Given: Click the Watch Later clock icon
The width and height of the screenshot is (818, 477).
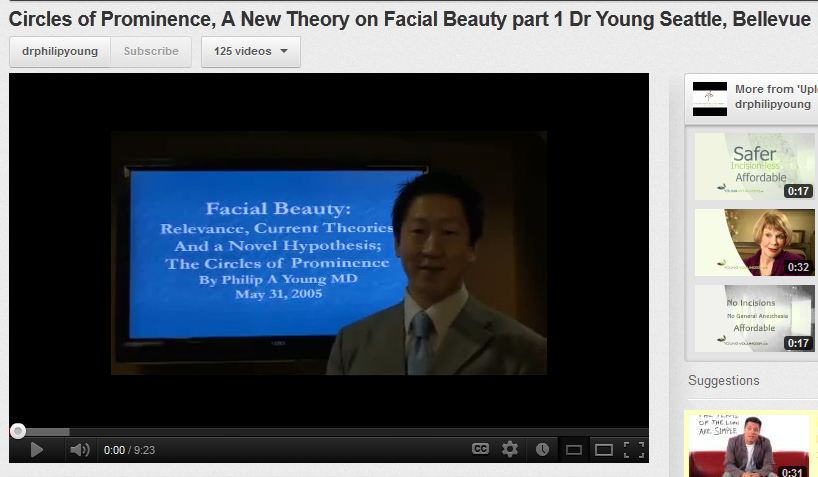Looking at the screenshot, I should [542, 449].
